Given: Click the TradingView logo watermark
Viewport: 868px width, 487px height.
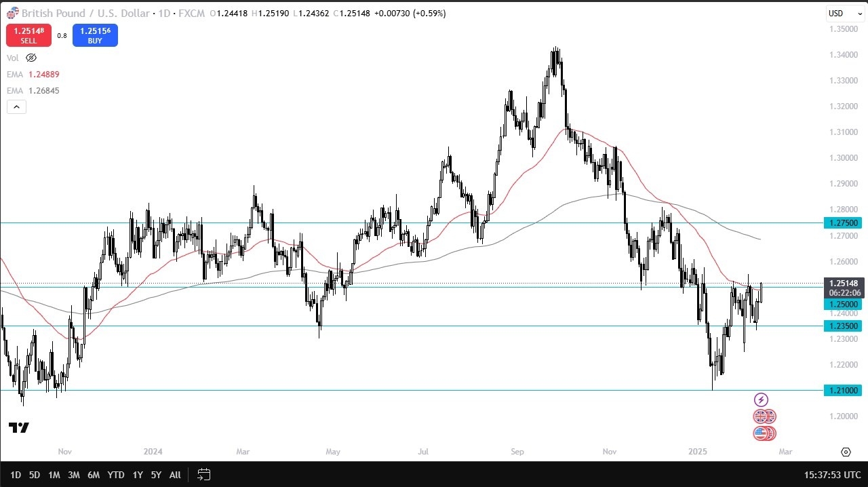Looking at the screenshot, I should [x=18, y=427].
